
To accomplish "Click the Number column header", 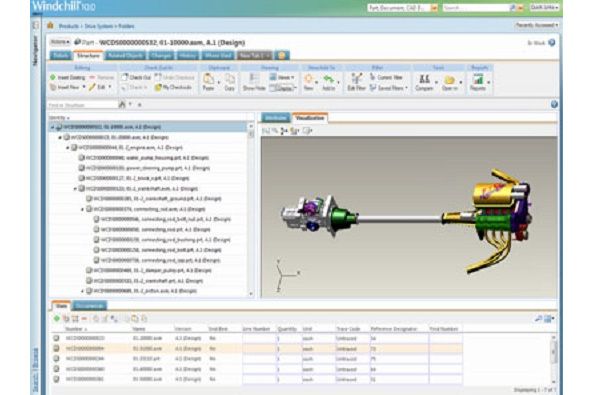I will click(76, 329).
